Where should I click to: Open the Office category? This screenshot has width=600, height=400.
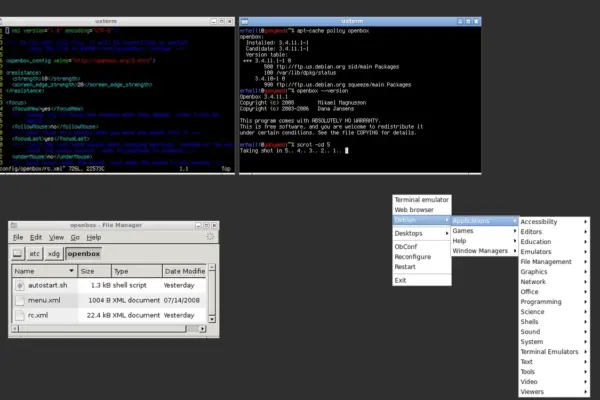(x=554, y=292)
